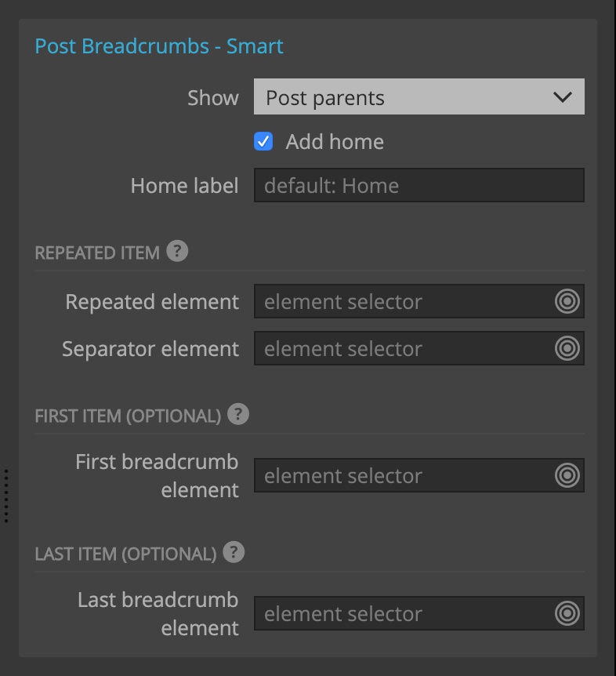Screen dimensions: 616x676
Task: Click the Separator element target picker icon
Action: tap(567, 348)
